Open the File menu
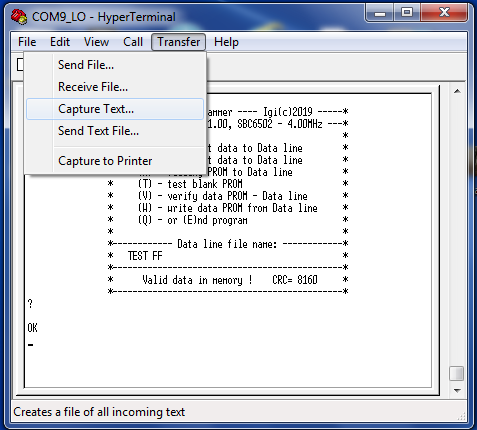 pos(27,42)
